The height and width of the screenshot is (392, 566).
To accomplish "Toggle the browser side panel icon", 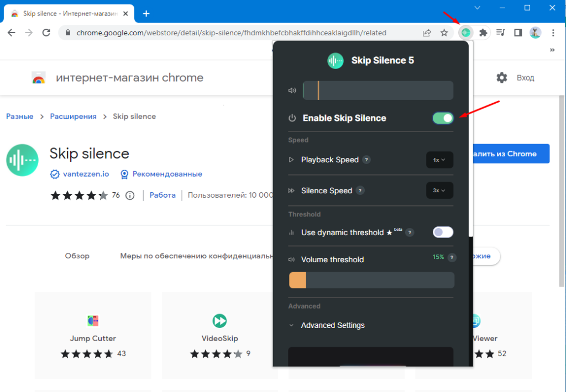I will (518, 33).
